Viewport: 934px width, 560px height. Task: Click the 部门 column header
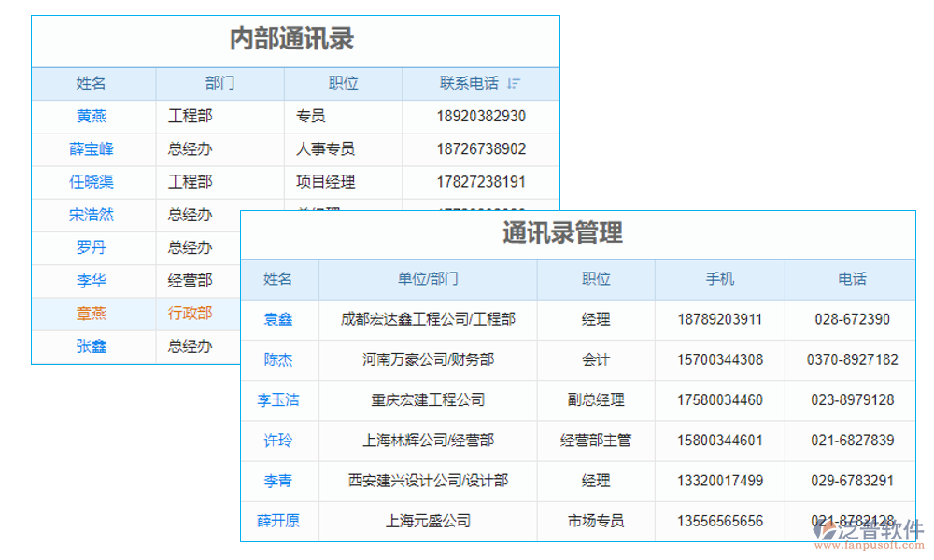(219, 83)
